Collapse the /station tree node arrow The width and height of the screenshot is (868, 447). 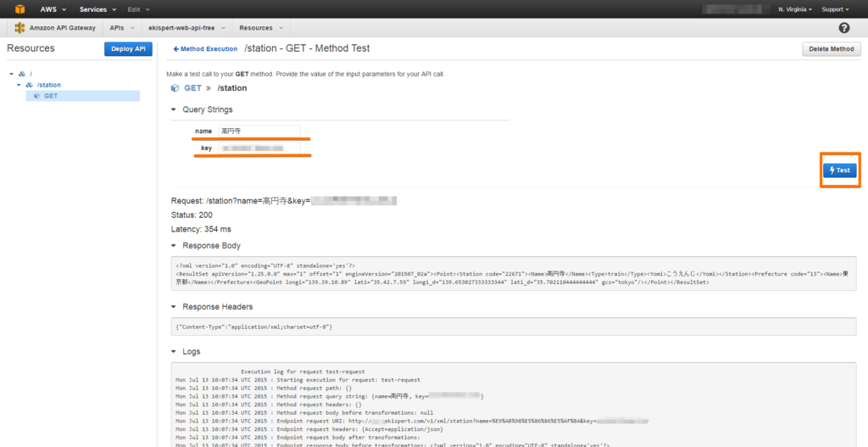[x=19, y=85]
